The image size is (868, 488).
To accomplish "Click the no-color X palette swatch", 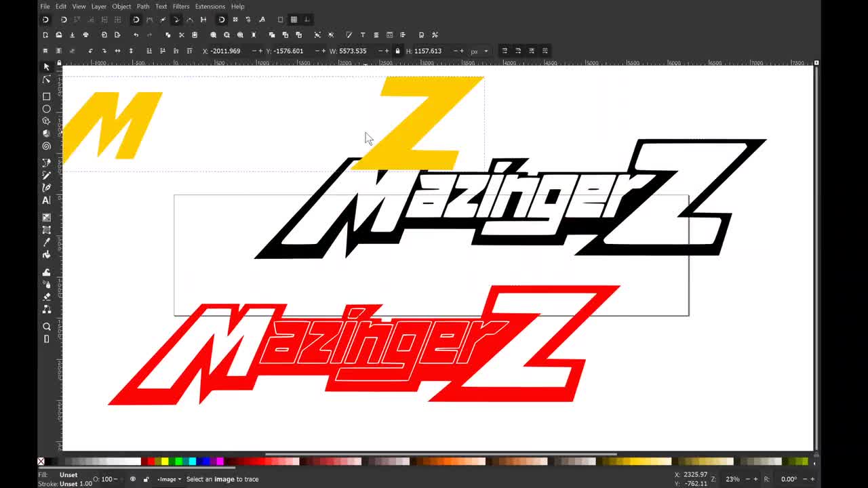I will pyautogui.click(x=41, y=462).
